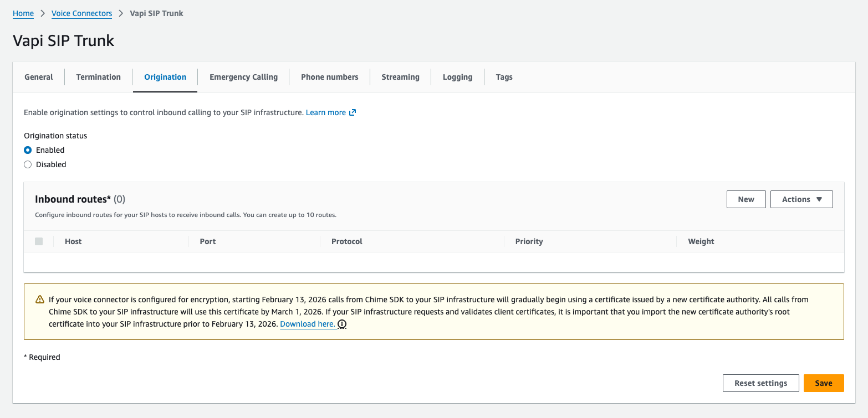Select the Disabled origination status radio
868x418 pixels.
(x=28, y=164)
